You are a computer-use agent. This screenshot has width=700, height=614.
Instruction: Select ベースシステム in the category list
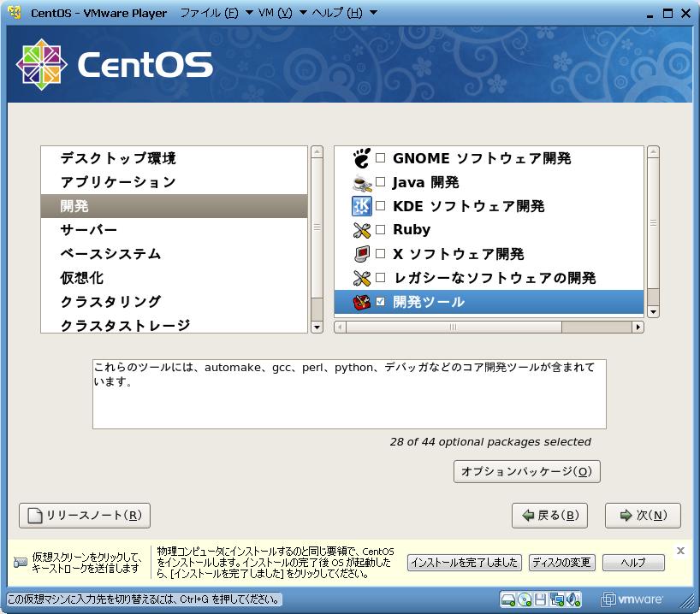pyautogui.click(x=110, y=254)
